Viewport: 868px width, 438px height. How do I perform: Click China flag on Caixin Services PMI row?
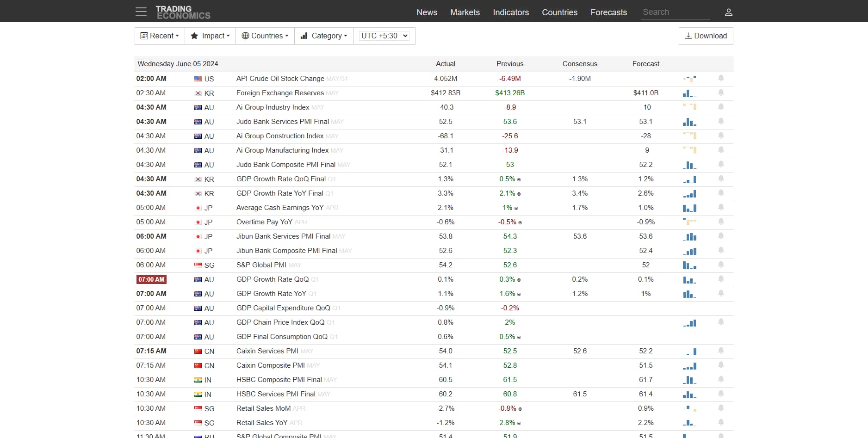[198, 351]
